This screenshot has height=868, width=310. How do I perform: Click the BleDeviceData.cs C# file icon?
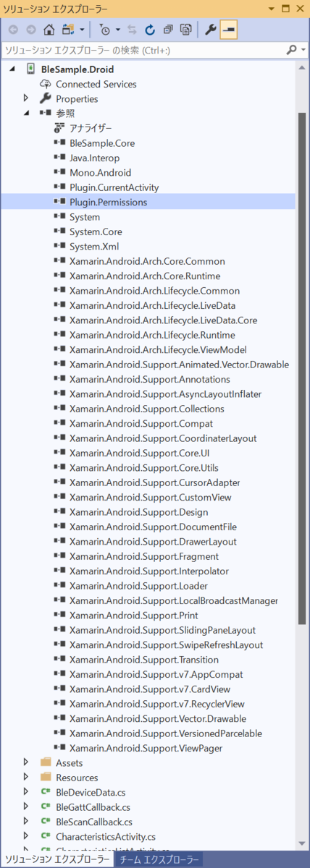pyautogui.click(x=46, y=792)
